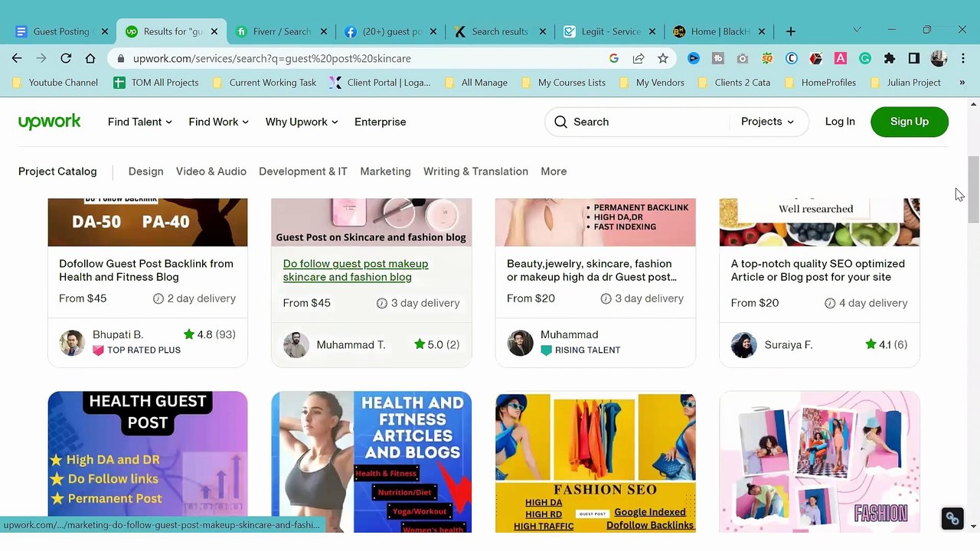
Task: Open the browser home page icon
Action: (x=90, y=58)
